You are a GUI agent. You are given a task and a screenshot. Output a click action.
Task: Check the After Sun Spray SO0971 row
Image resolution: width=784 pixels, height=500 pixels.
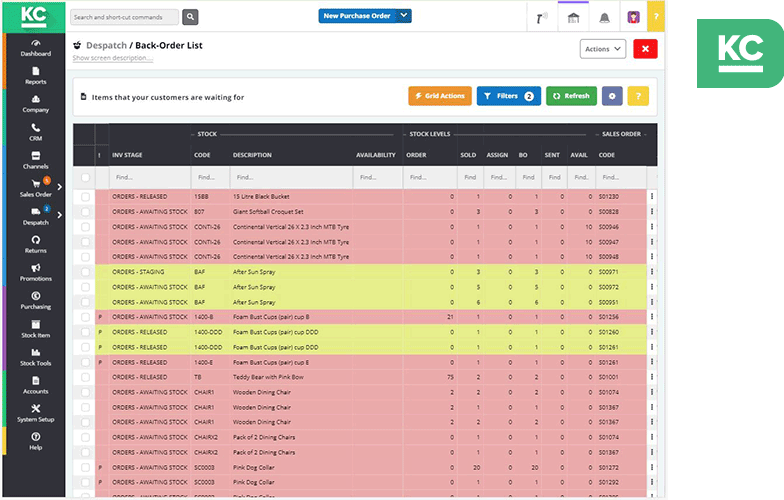click(x=86, y=272)
